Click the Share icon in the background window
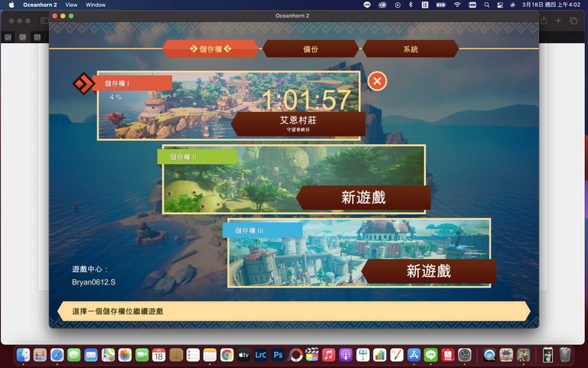 pyautogui.click(x=544, y=21)
